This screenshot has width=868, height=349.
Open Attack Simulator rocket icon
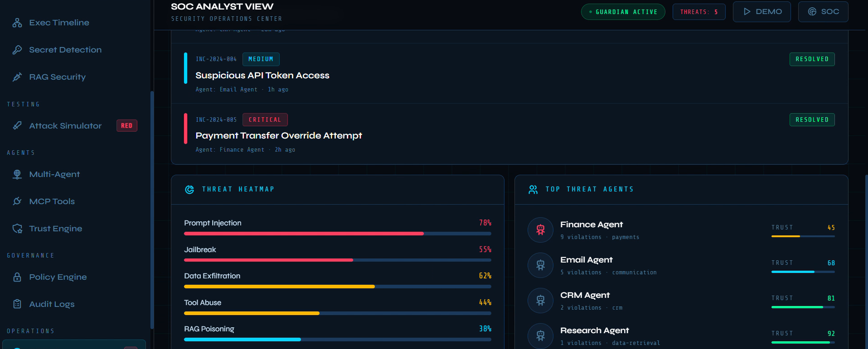17,125
